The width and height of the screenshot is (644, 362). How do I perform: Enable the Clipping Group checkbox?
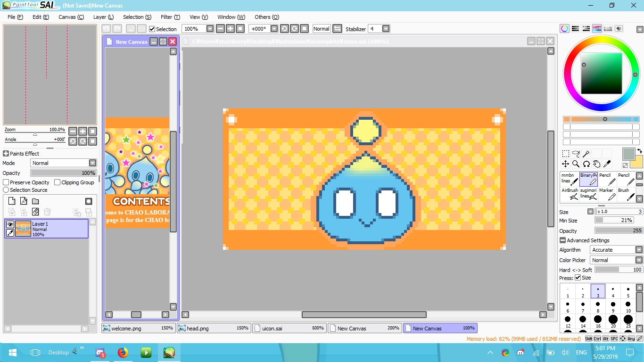[58, 182]
